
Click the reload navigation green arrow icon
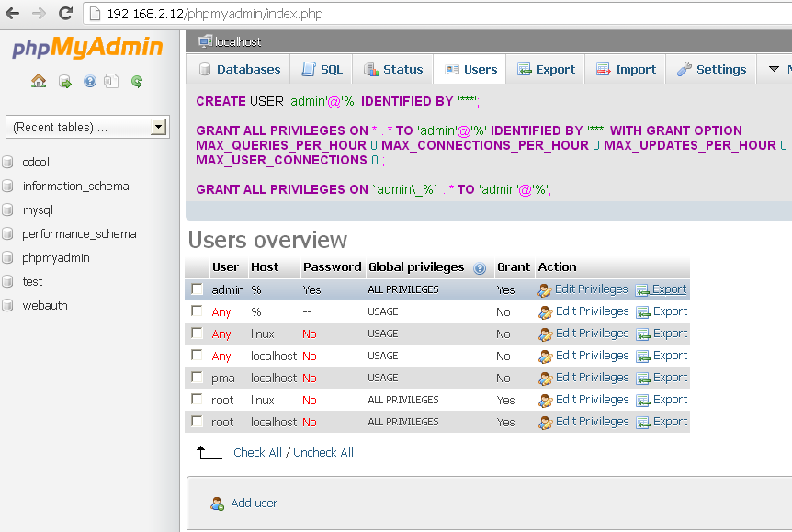point(137,81)
